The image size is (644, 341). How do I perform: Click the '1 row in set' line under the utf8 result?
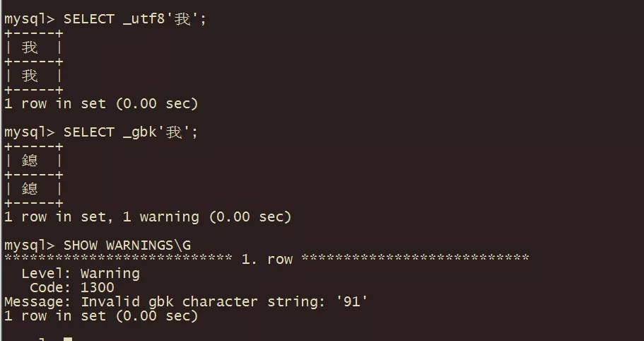[x=101, y=104]
